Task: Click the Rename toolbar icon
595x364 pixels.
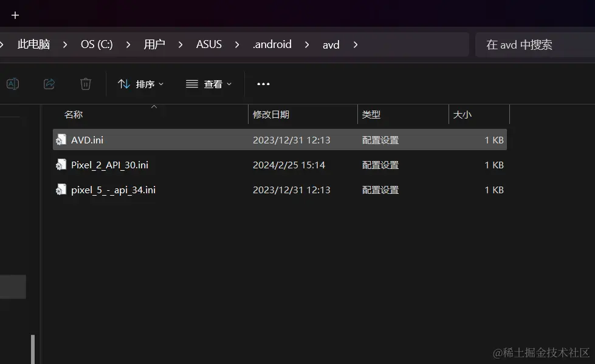Action: coord(13,84)
